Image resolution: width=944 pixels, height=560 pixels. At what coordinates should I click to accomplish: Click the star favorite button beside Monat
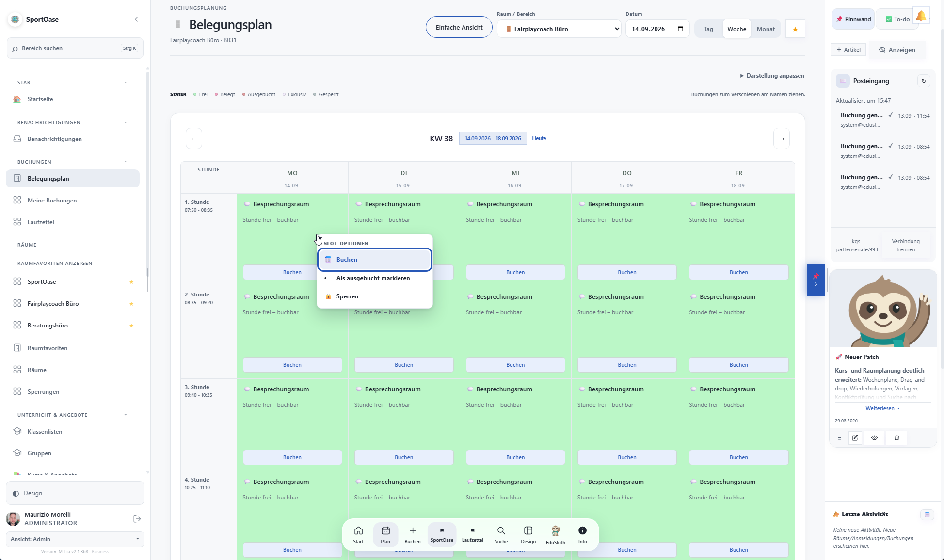click(795, 29)
